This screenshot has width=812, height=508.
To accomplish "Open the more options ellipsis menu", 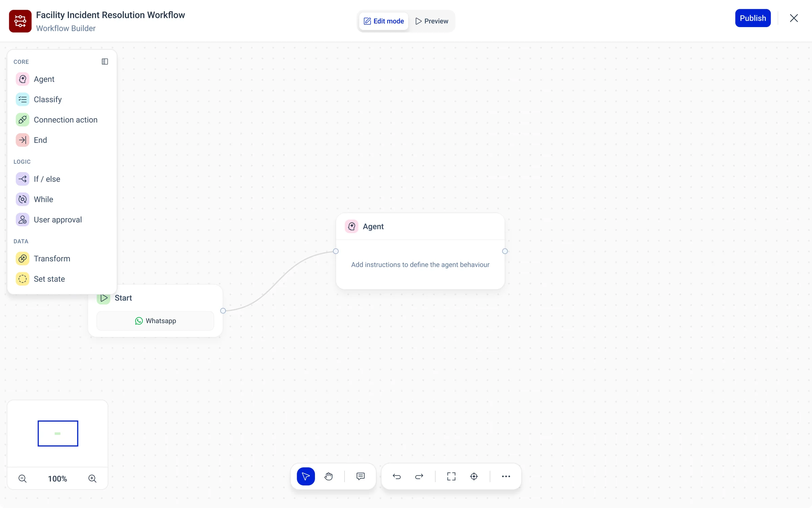I will tap(506, 476).
